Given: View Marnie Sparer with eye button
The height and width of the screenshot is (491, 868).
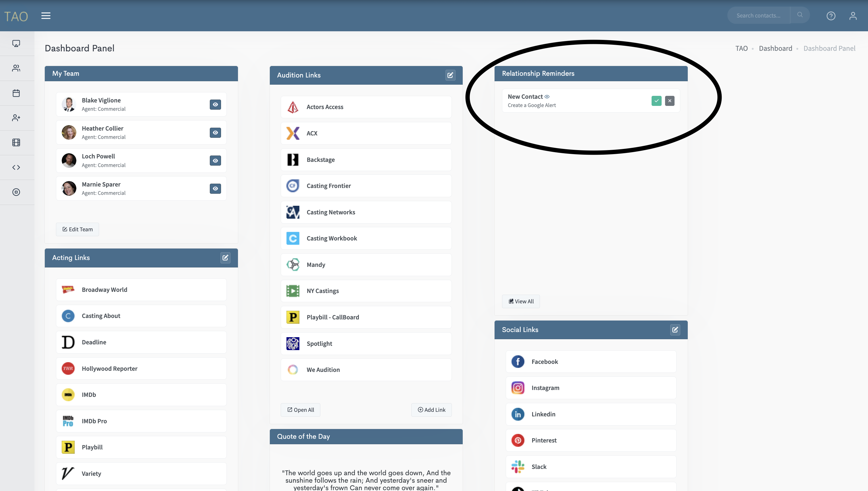Looking at the screenshot, I should 215,189.
